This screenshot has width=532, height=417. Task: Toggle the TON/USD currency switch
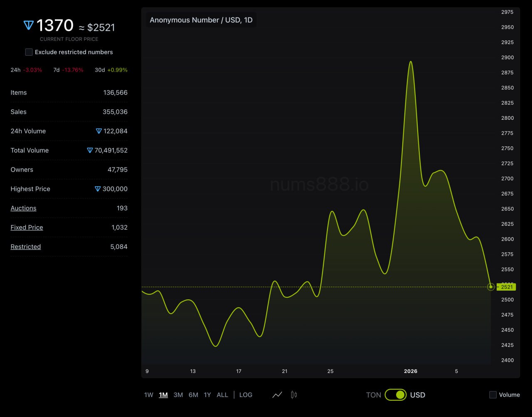coord(395,395)
